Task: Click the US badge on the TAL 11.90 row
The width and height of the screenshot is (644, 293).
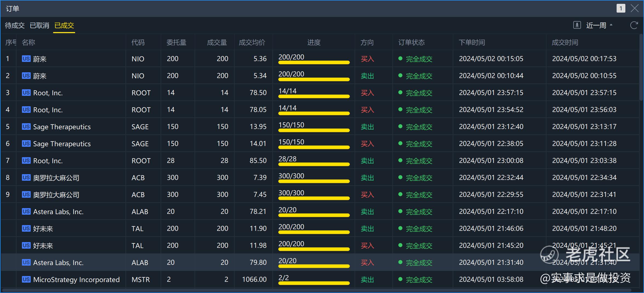Action: [26, 228]
